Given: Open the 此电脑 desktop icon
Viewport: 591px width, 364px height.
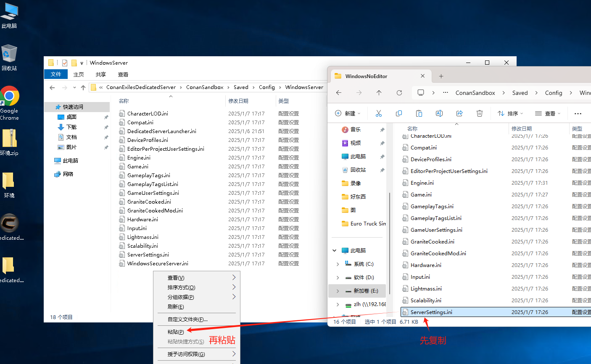Looking at the screenshot, I should click(9, 16).
